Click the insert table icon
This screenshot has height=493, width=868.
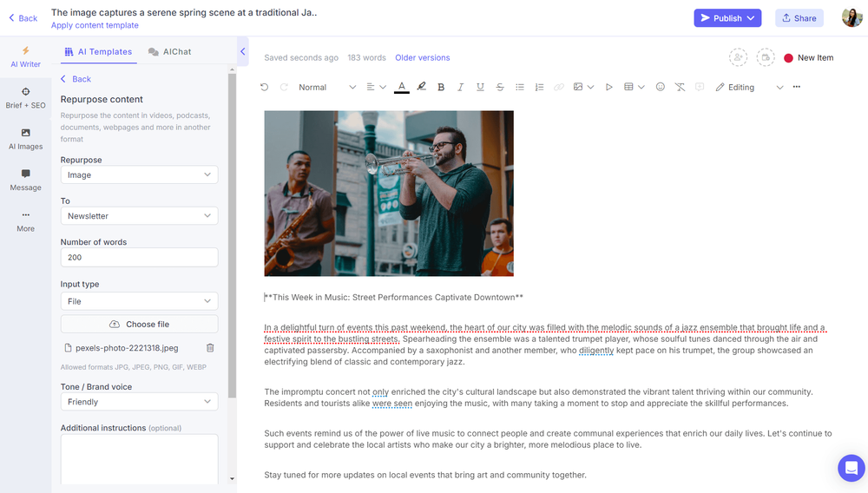pyautogui.click(x=628, y=87)
